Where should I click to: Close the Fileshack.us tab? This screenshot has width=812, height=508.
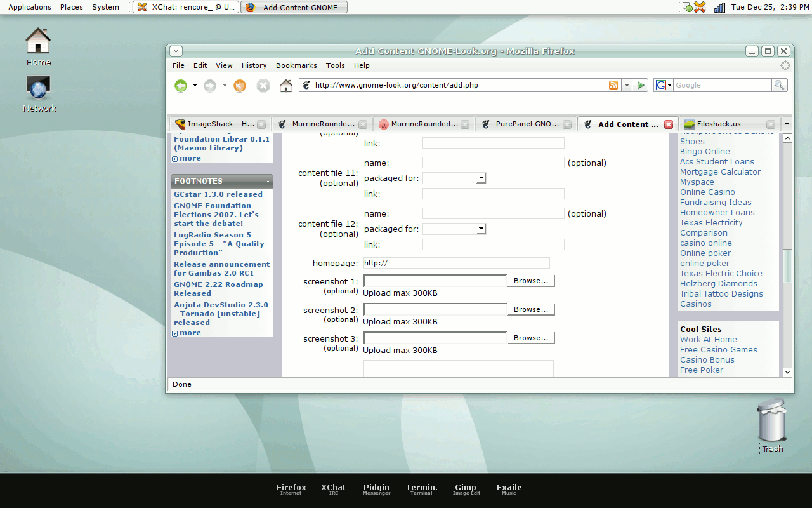770,124
